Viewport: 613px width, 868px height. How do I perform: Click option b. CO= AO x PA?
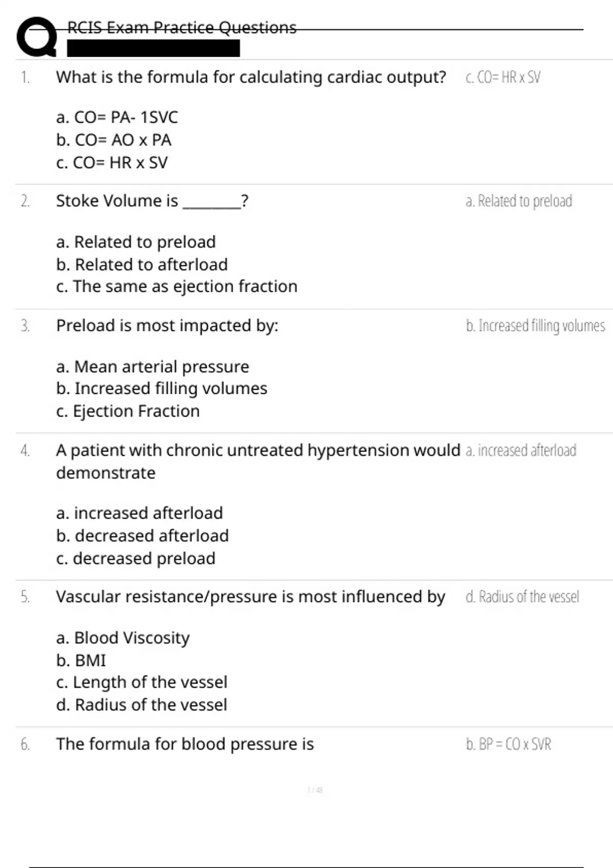pyautogui.click(x=114, y=140)
